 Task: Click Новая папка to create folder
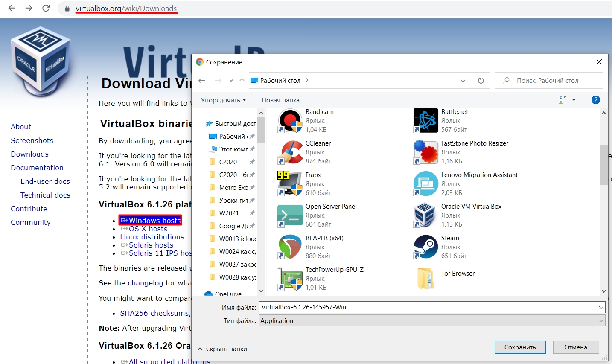pos(280,100)
